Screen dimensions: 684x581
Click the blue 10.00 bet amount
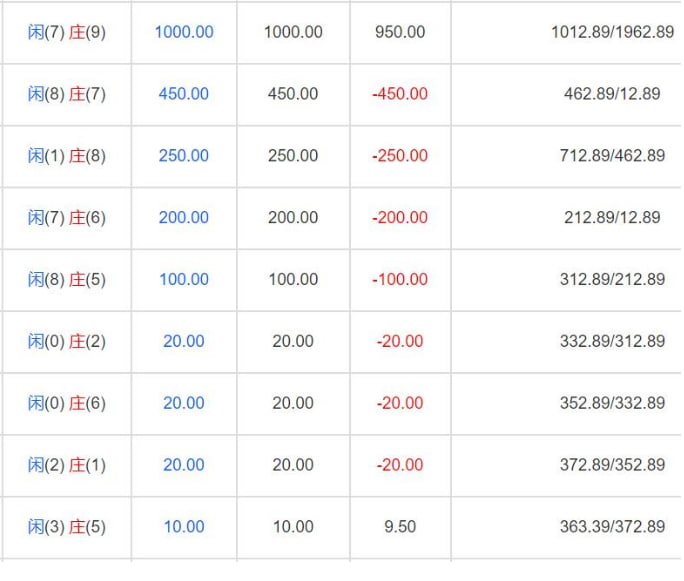point(184,527)
